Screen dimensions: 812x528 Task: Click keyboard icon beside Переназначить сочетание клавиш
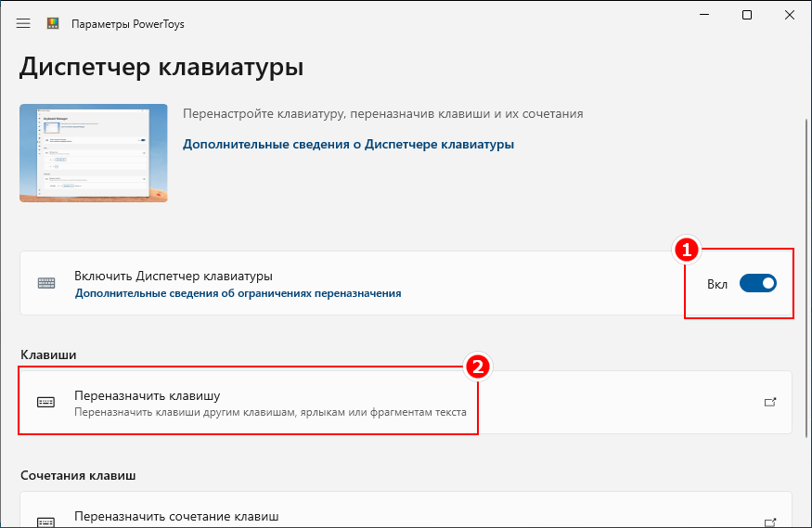coord(46,522)
